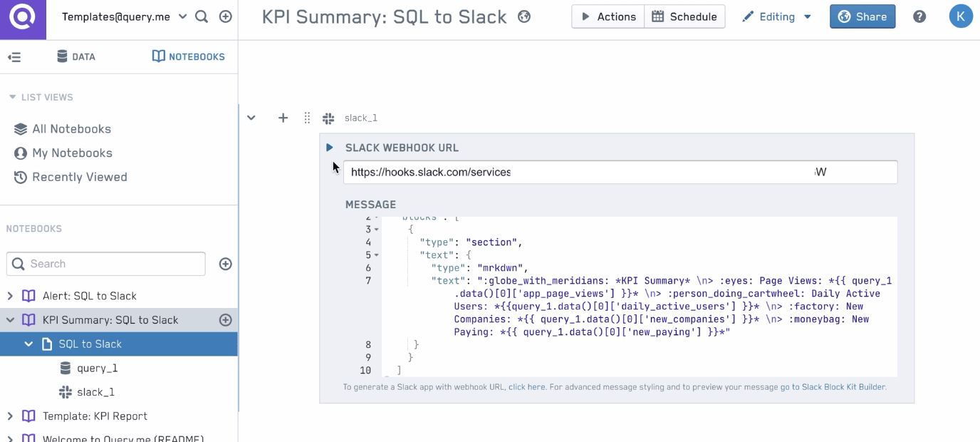Viewport: 980px width, 442px height.
Task: Click the Query.me logo icon
Action: click(23, 19)
